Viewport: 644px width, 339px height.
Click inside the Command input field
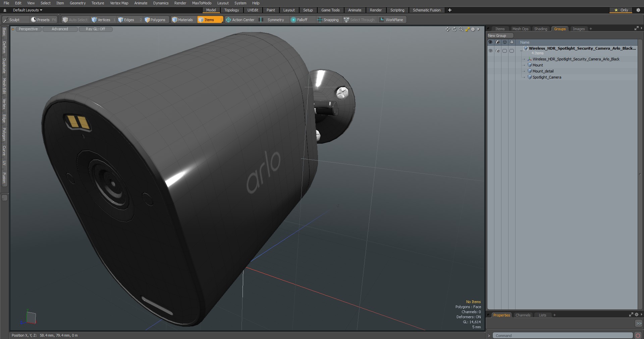pyautogui.click(x=562, y=336)
